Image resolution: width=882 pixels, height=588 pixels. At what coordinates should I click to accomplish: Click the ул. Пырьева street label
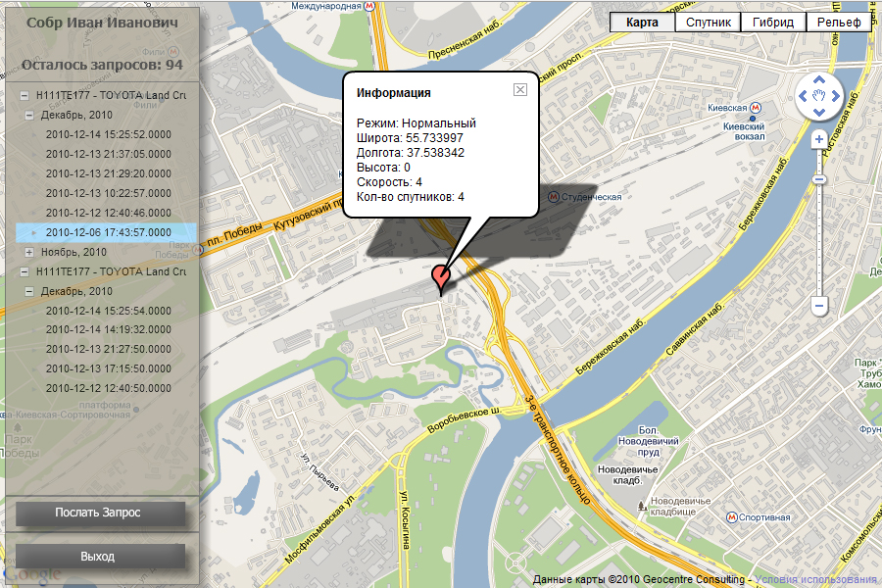319,471
